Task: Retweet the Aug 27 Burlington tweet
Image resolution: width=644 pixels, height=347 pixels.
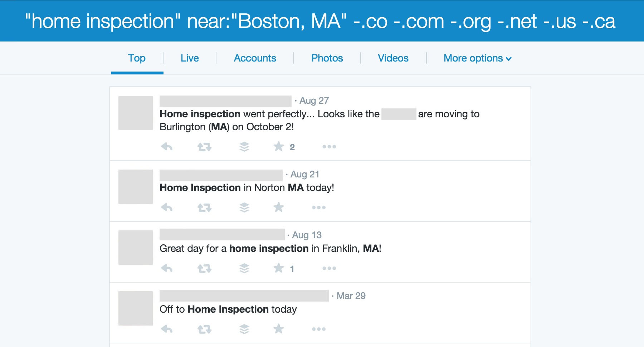Action: (204, 146)
